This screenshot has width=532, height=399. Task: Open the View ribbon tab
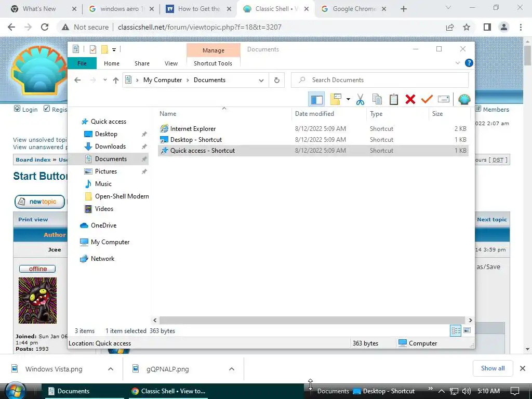[171, 63]
